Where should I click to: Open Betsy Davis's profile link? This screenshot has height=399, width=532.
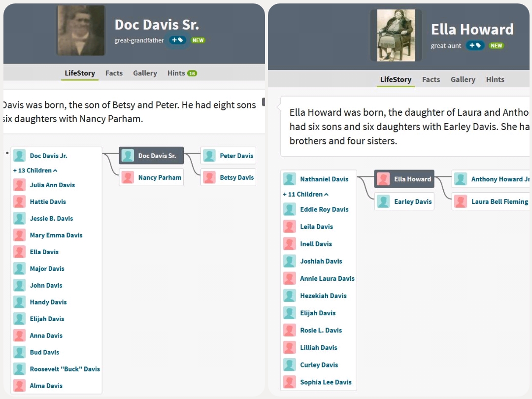coord(236,177)
